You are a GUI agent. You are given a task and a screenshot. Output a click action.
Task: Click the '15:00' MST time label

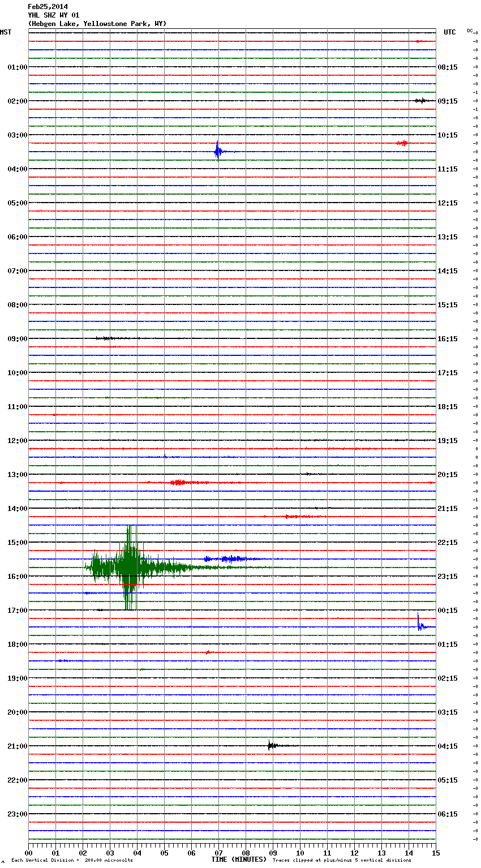17,543
